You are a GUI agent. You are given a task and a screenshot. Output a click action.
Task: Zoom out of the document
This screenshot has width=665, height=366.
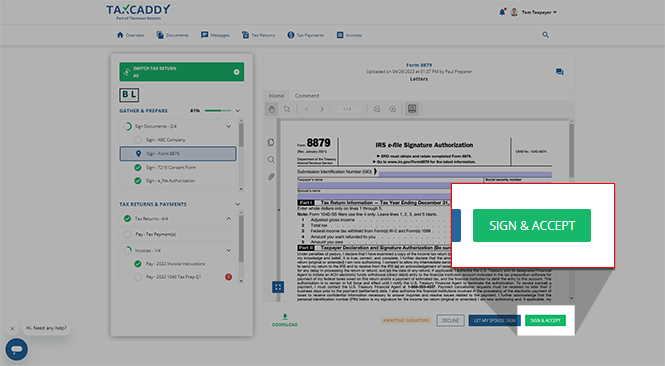point(377,109)
